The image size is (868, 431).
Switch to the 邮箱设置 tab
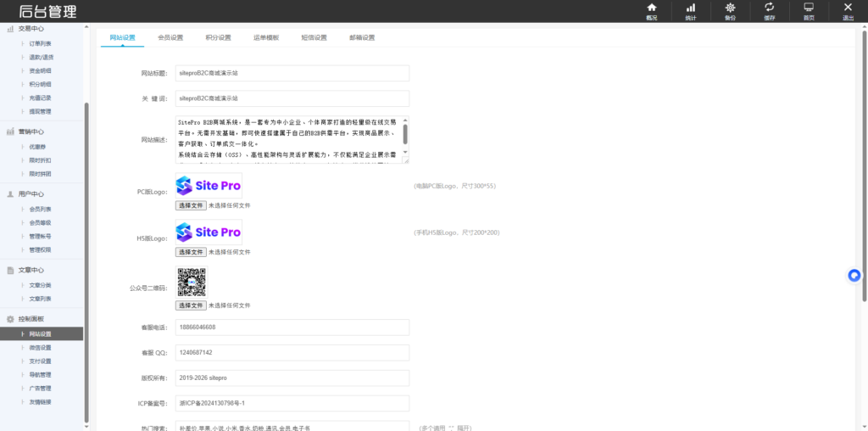coord(362,37)
